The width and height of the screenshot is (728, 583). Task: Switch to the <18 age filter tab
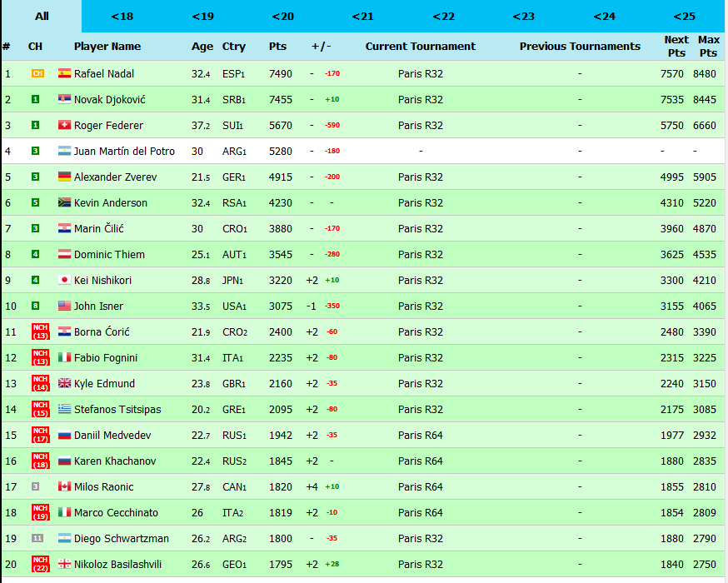tap(122, 17)
